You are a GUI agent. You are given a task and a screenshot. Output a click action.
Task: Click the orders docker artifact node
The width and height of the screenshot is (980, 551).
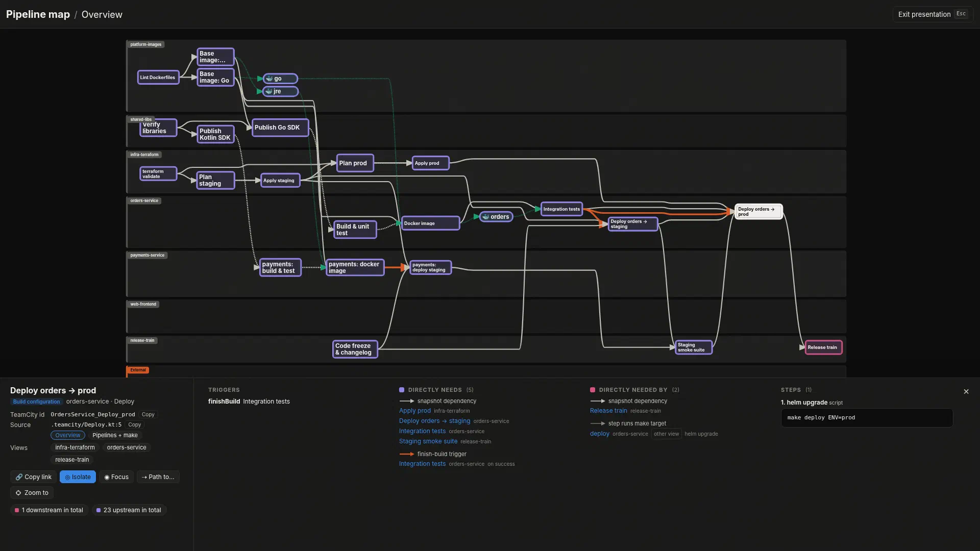tap(496, 217)
